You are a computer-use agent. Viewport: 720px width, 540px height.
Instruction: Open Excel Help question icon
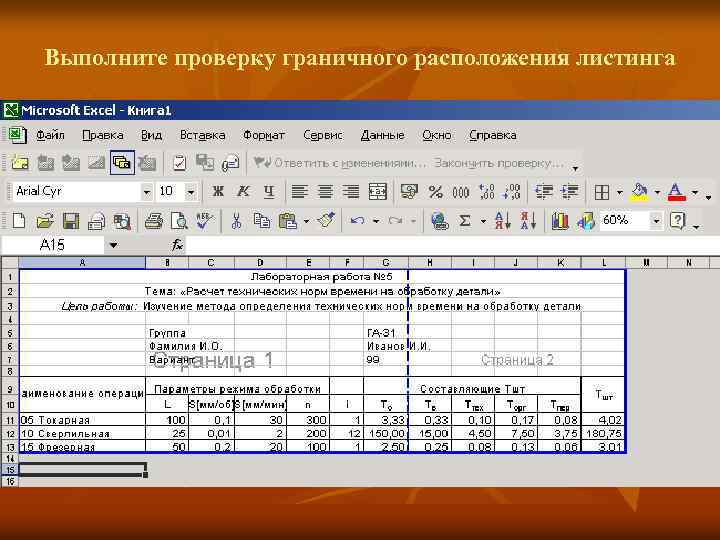click(677, 221)
